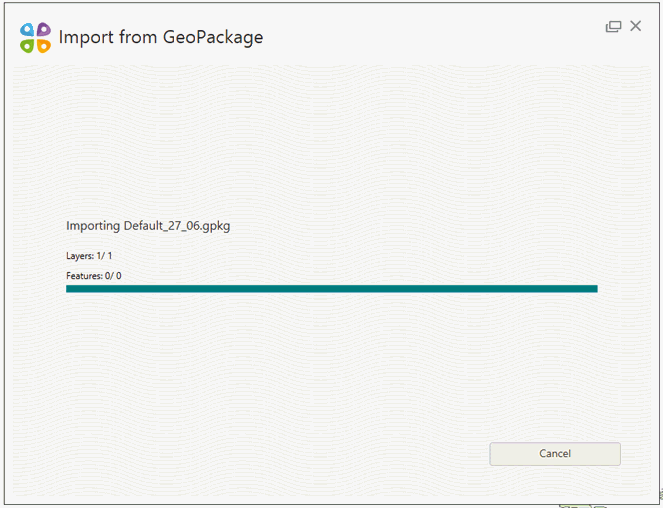Cancel the GeoPackage import
Screen dimensions: 663x508
click(x=555, y=454)
